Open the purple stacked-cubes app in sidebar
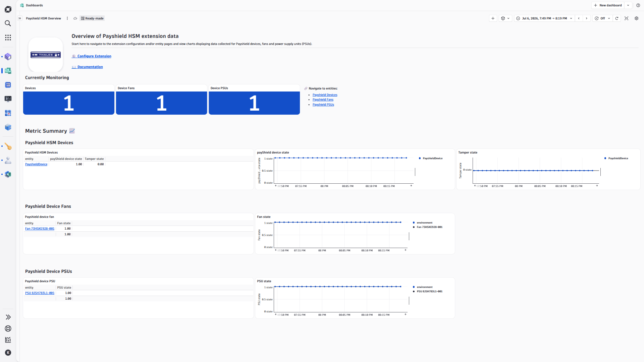The width and height of the screenshot is (644, 362). point(8,57)
